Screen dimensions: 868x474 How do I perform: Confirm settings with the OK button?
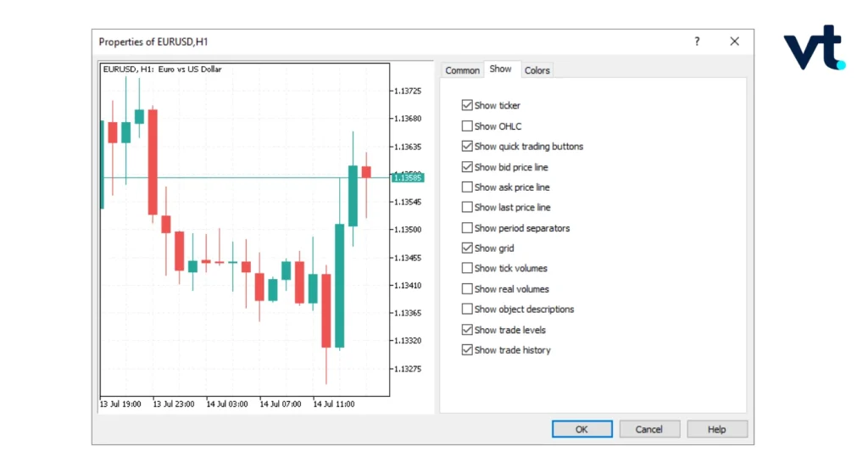click(x=581, y=429)
